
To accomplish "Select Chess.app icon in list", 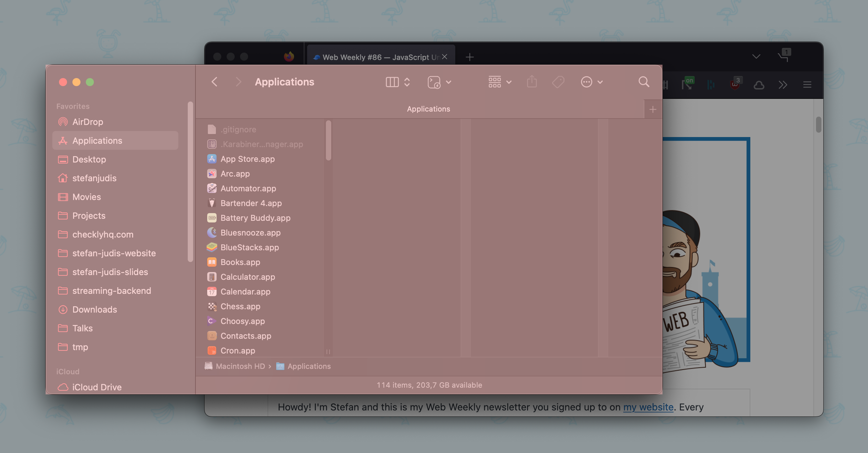I will 212,306.
